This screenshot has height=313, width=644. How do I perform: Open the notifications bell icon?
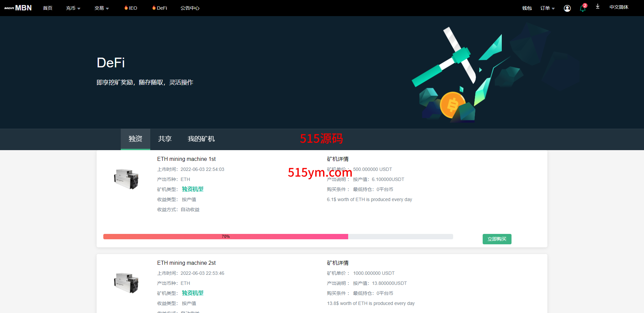tap(582, 9)
